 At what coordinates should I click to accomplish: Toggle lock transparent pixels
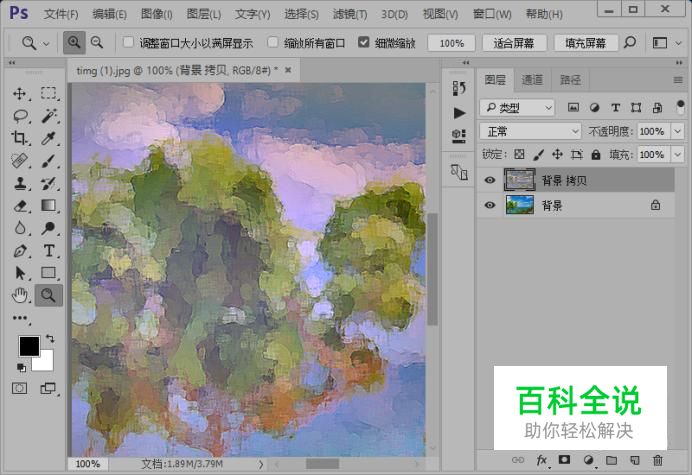(x=519, y=155)
